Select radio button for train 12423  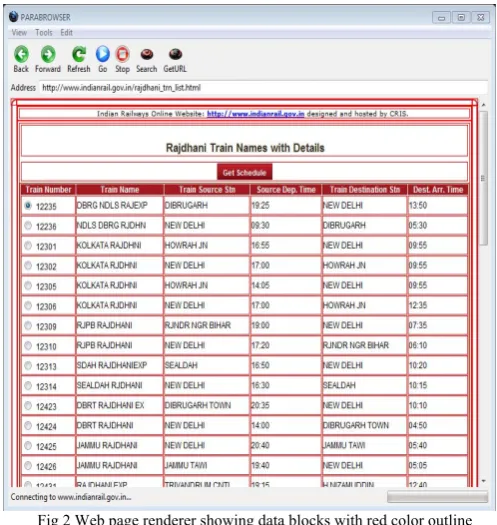(28, 406)
